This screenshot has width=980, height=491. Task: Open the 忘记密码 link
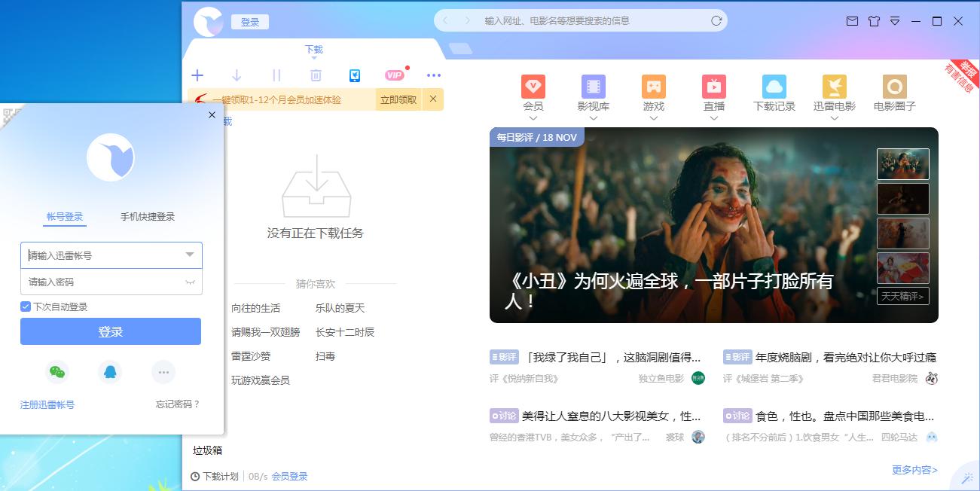(178, 404)
